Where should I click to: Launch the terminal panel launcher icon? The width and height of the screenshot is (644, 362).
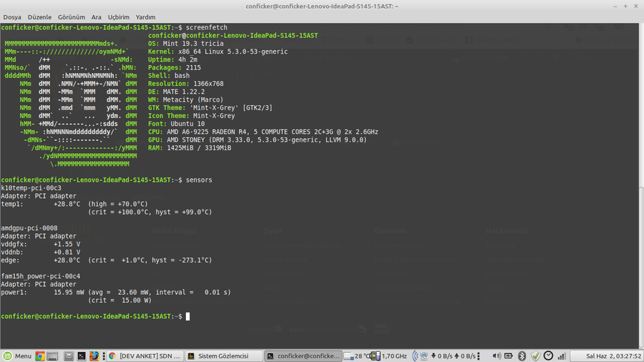pos(82,356)
